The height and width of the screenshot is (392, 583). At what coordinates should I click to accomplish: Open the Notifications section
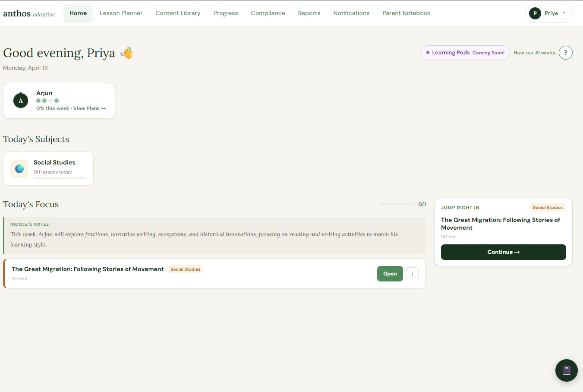(351, 13)
